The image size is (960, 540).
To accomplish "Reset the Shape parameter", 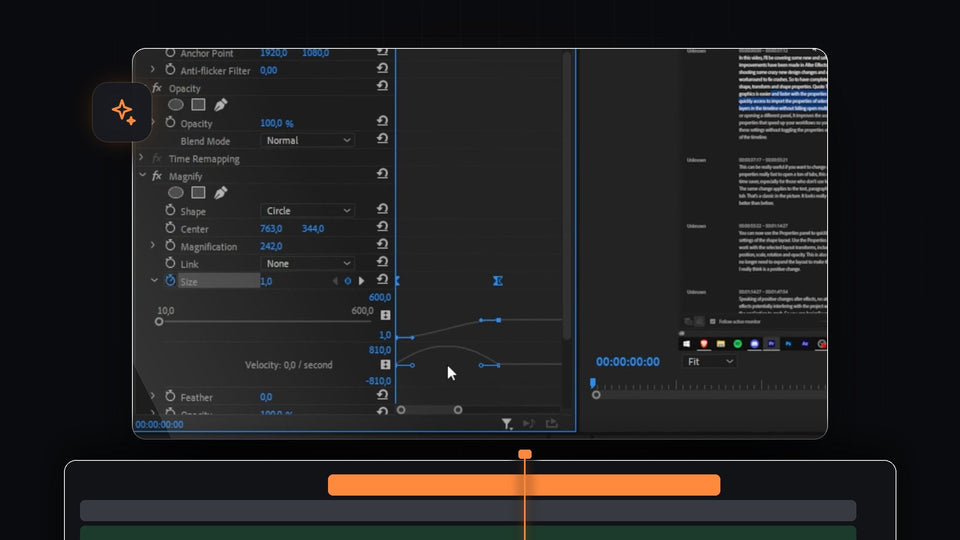I will pos(382,209).
